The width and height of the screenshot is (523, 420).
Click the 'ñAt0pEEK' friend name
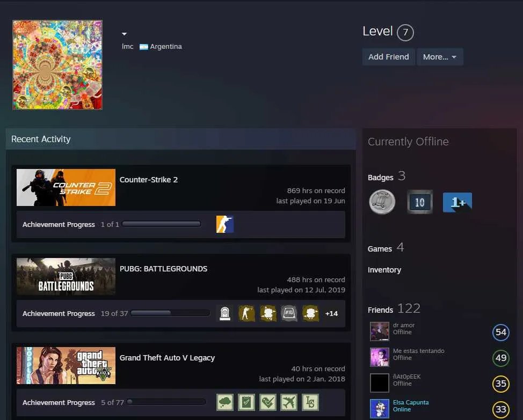click(406, 377)
